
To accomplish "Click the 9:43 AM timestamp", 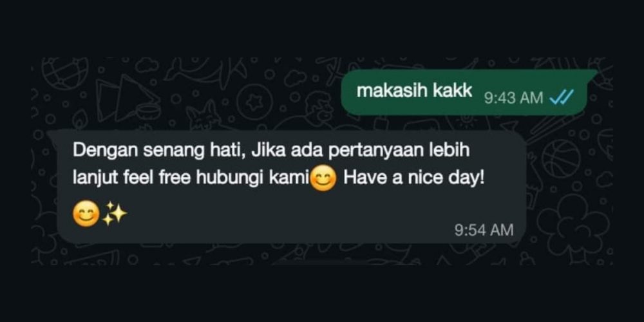I will (x=513, y=98).
